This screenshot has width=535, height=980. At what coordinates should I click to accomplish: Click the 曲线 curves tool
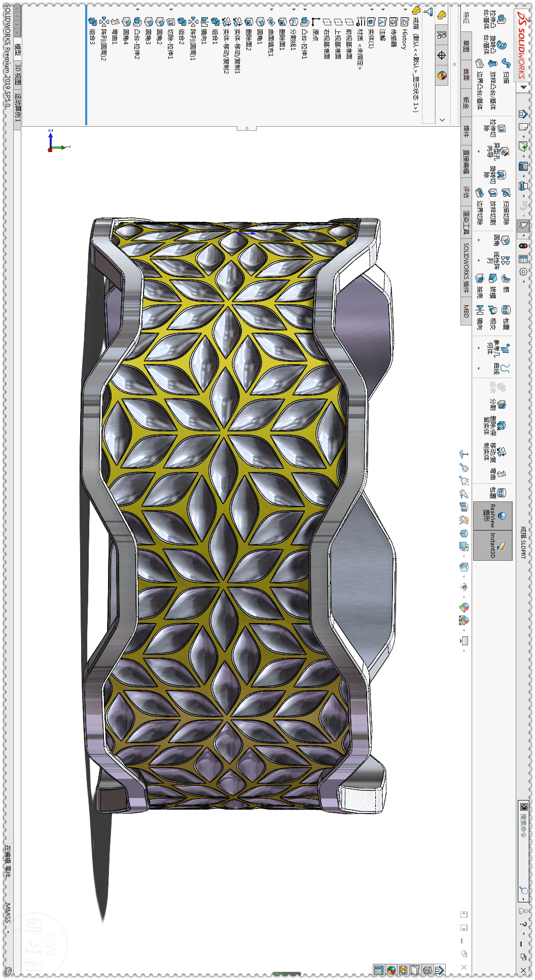tap(501, 368)
